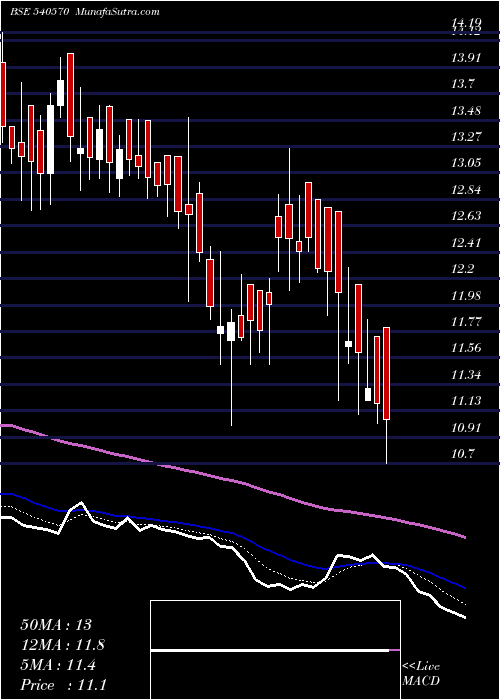Screen dimensions: 500x700
Task: Select the 10.7 price axis label
Action: click(x=462, y=454)
